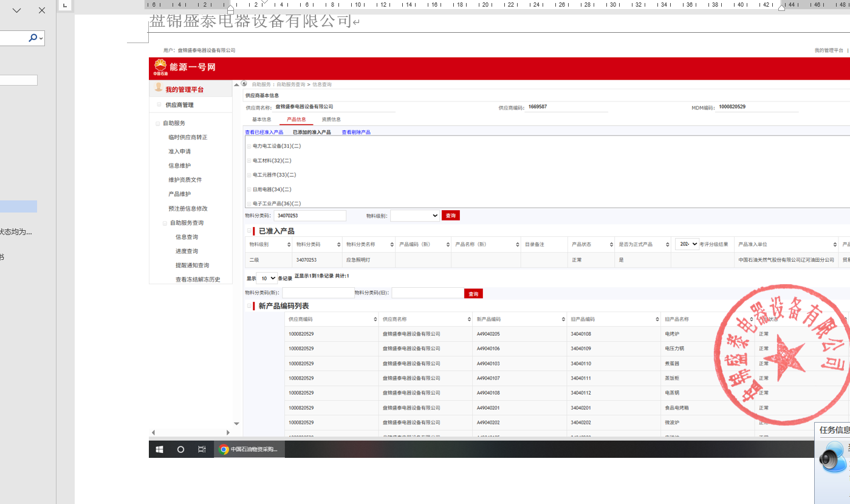This screenshot has width=850, height=504.
Task: Open the 查看删除产品 link
Action: click(355, 132)
